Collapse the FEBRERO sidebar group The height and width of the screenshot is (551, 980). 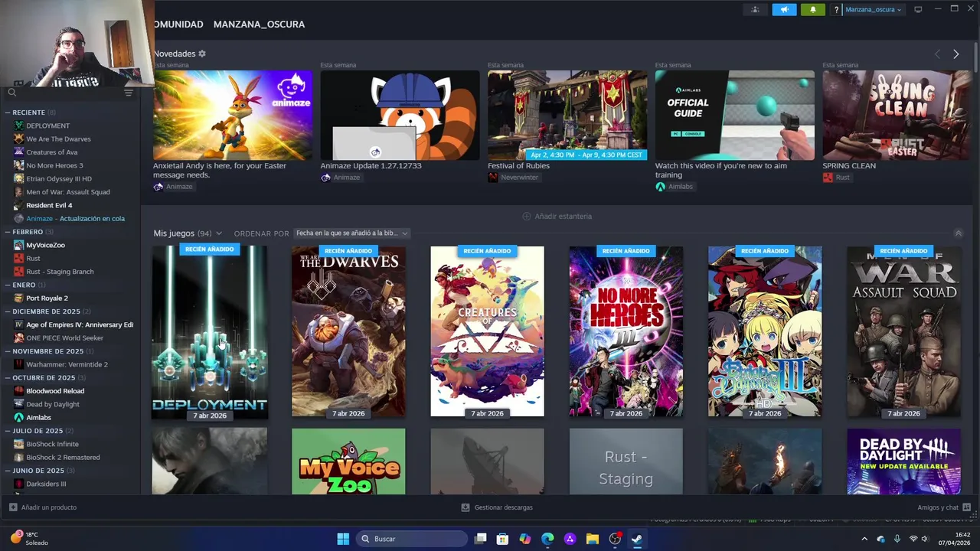(8, 232)
